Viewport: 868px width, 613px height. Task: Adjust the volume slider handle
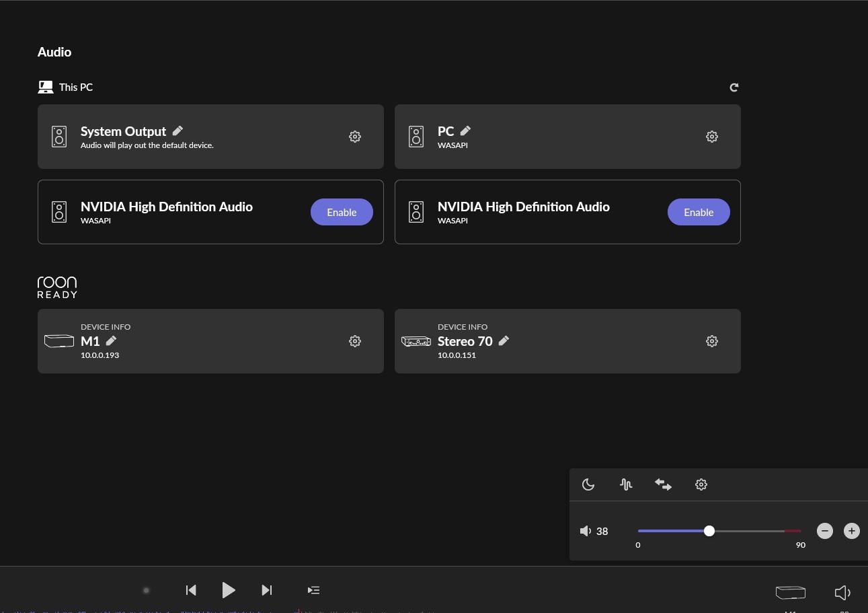pyautogui.click(x=709, y=531)
